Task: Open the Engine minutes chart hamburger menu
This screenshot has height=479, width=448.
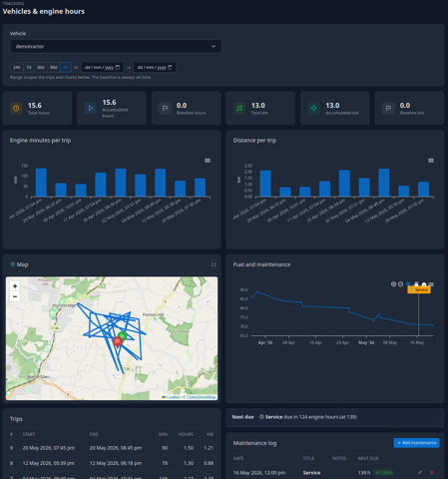Action: pos(208,161)
